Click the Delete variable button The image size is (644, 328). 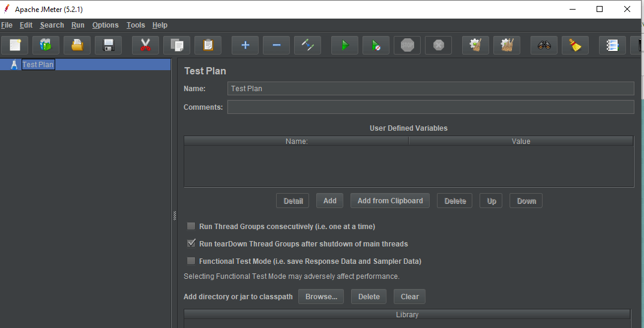455,201
